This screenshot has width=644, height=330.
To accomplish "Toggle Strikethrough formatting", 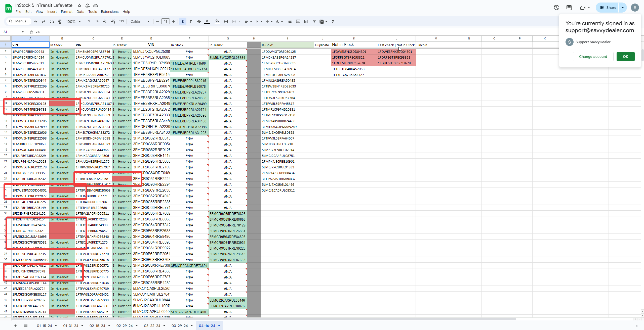I will 198,22.
